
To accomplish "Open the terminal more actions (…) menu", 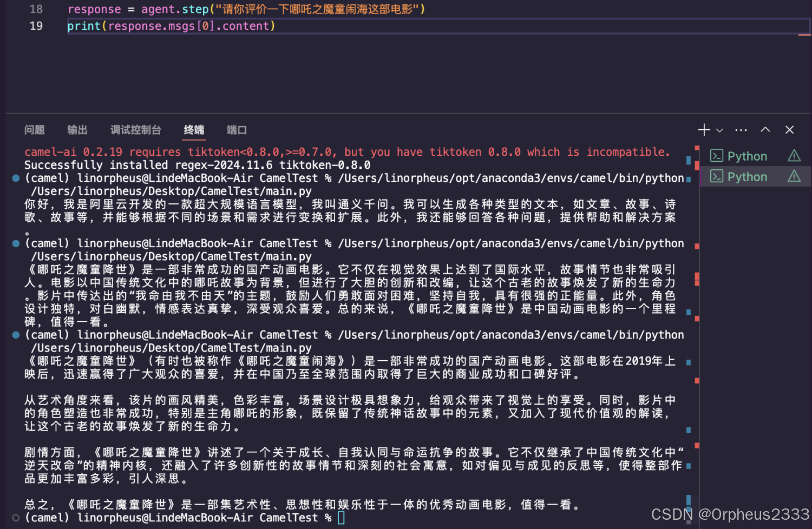I will [x=741, y=130].
